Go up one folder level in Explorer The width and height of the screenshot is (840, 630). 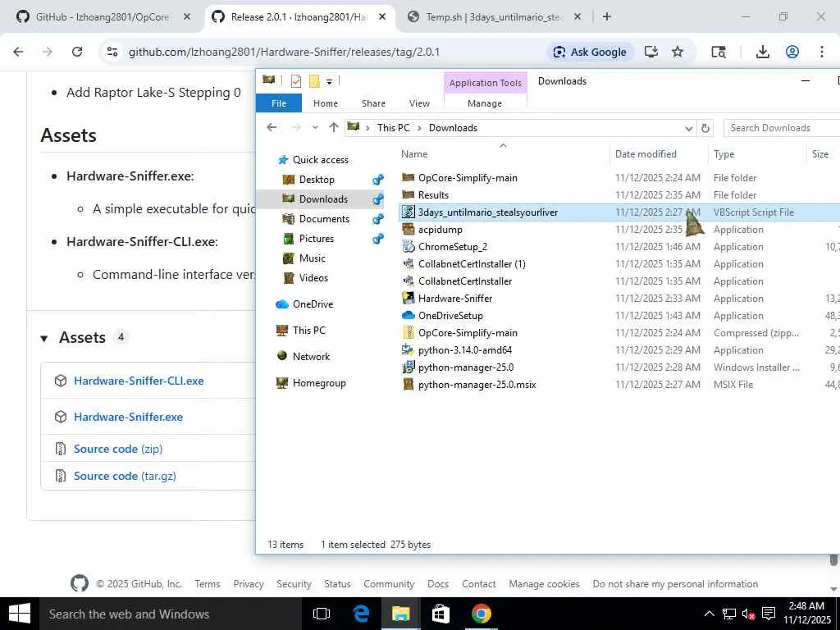pyautogui.click(x=334, y=127)
